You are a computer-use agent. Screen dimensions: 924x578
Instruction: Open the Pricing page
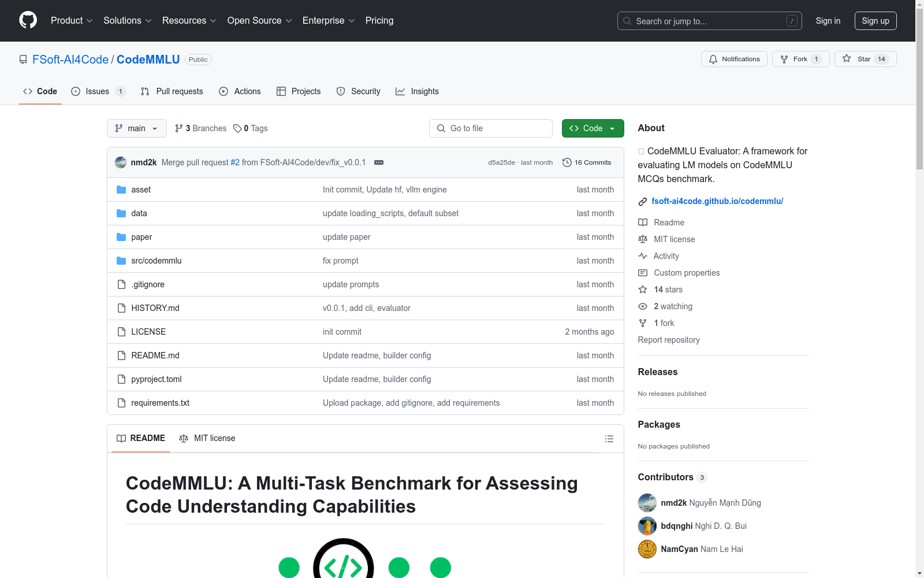pos(379,21)
